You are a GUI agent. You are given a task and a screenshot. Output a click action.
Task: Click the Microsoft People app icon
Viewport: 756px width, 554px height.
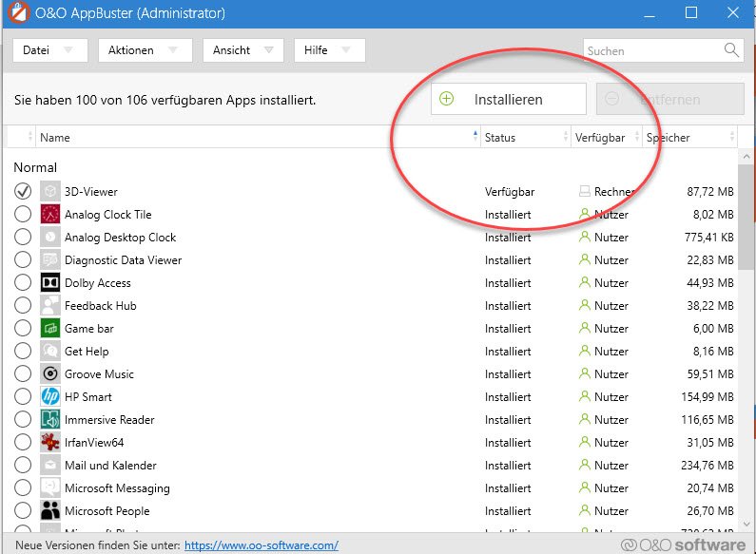pos(50,511)
